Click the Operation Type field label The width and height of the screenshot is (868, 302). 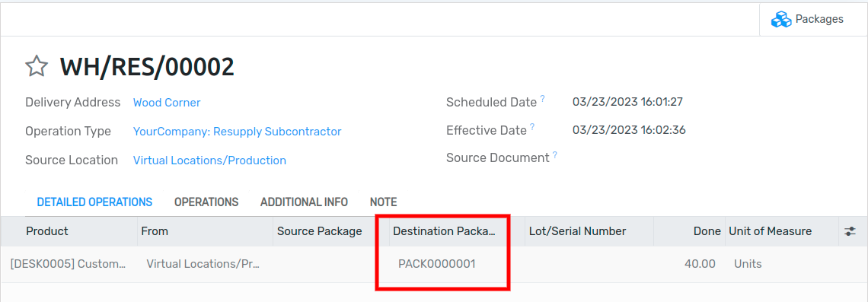point(68,132)
